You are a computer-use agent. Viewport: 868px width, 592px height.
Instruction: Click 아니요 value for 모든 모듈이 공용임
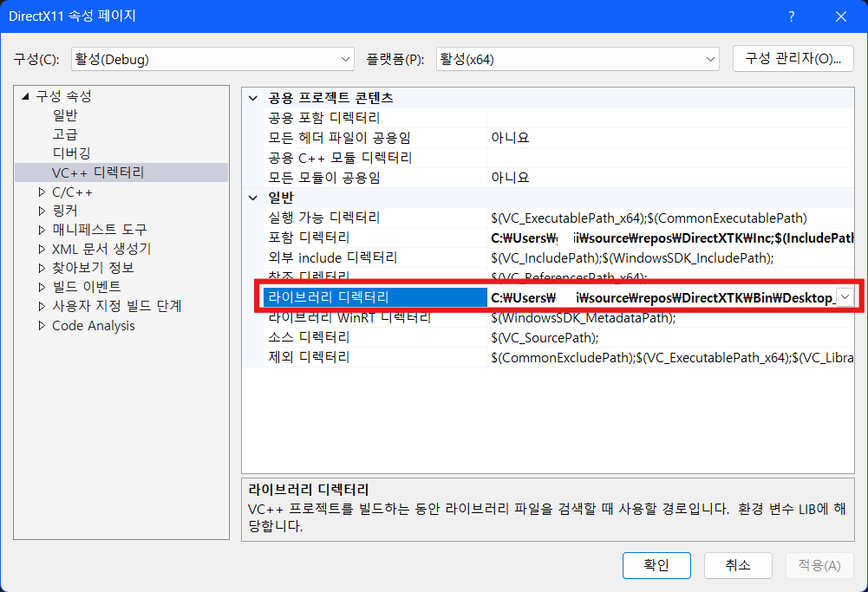(x=510, y=178)
